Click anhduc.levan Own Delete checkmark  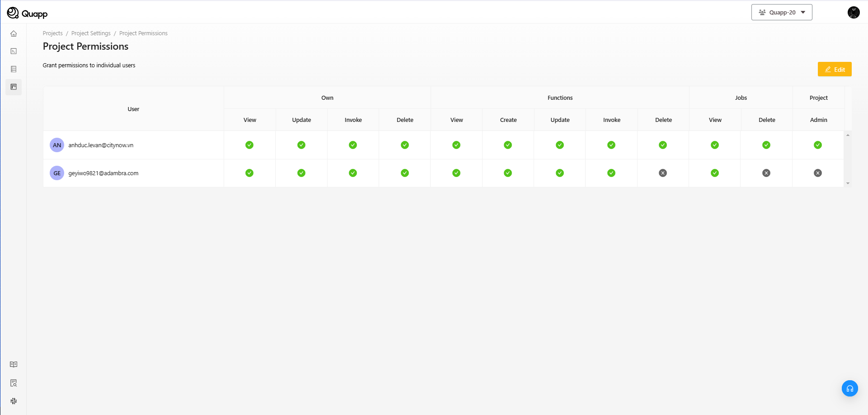[x=405, y=145]
